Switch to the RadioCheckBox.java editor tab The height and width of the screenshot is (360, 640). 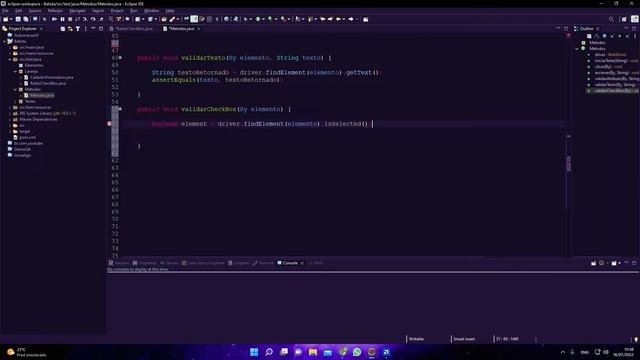pos(134,29)
